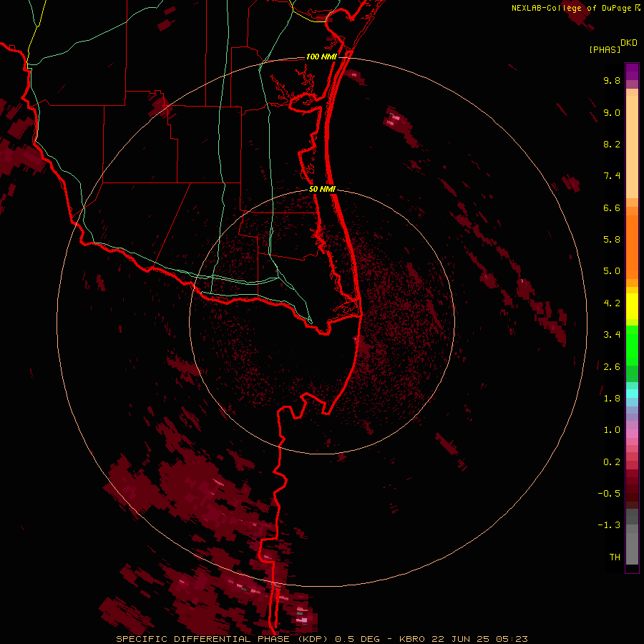Click the 9.8 value on the scale
This screenshot has height=644, width=644.
pyautogui.click(x=612, y=80)
